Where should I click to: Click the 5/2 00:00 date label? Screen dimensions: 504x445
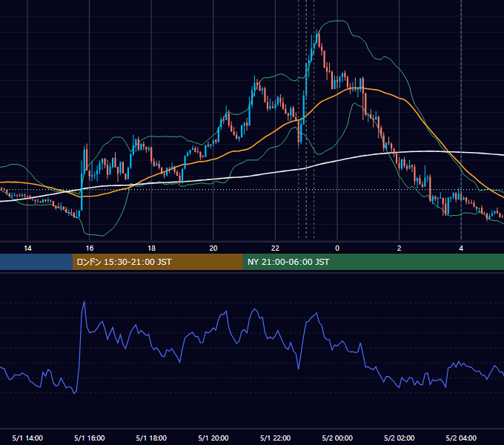[x=337, y=438]
